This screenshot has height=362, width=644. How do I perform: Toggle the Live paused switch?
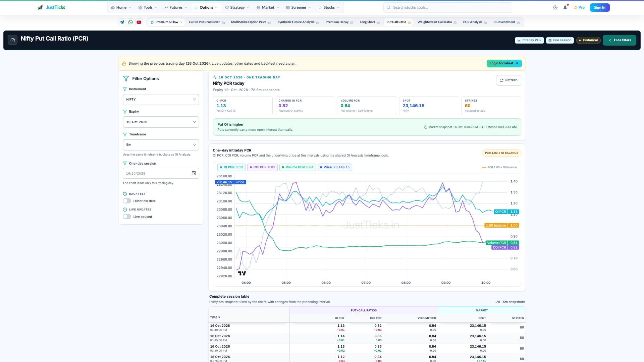(127, 217)
